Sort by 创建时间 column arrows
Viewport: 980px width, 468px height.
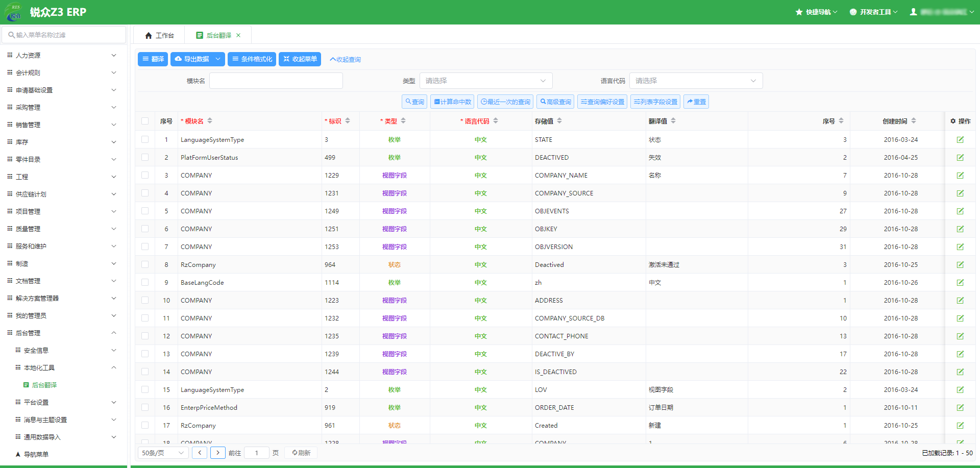(x=914, y=121)
